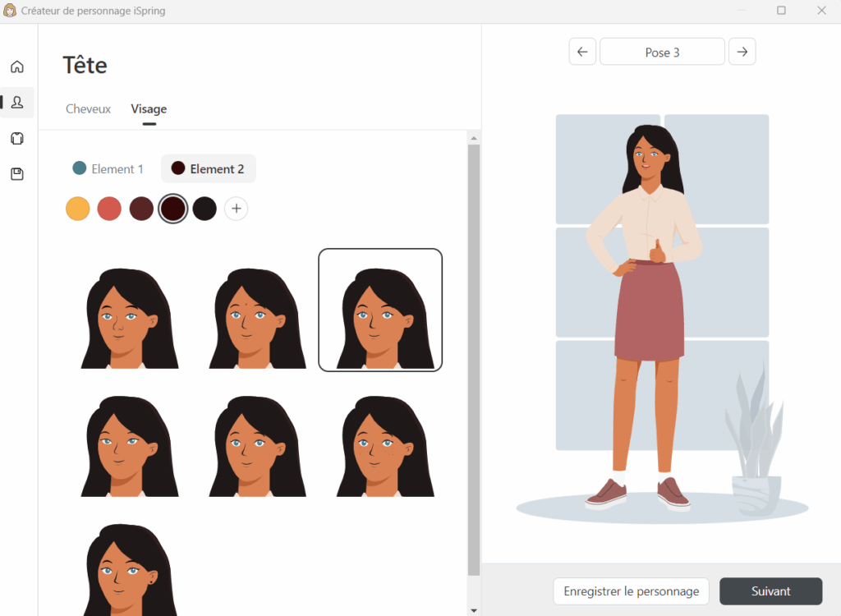Select the character head icon in sidebar
Screen dimensions: 841x616
tap(17, 103)
